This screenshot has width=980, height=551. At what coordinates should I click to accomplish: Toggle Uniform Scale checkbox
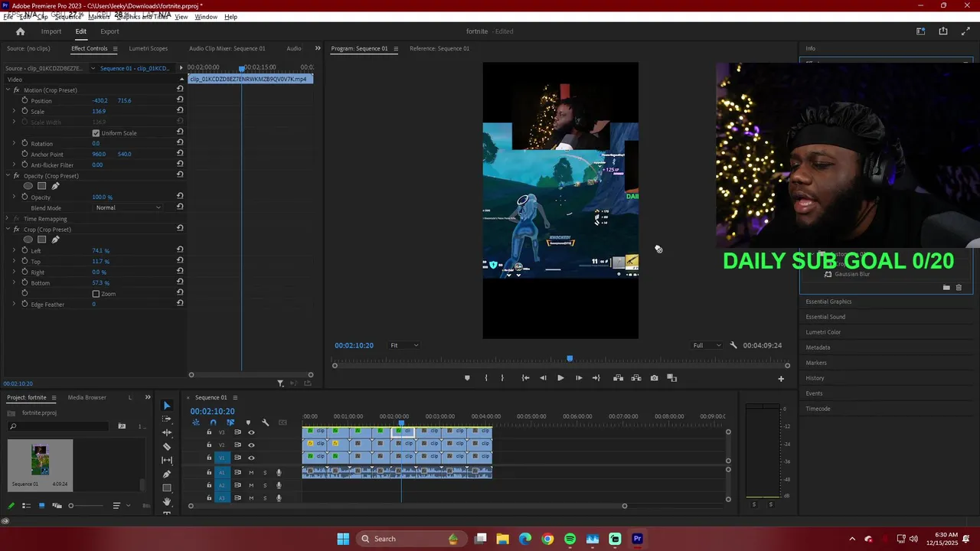click(x=96, y=133)
